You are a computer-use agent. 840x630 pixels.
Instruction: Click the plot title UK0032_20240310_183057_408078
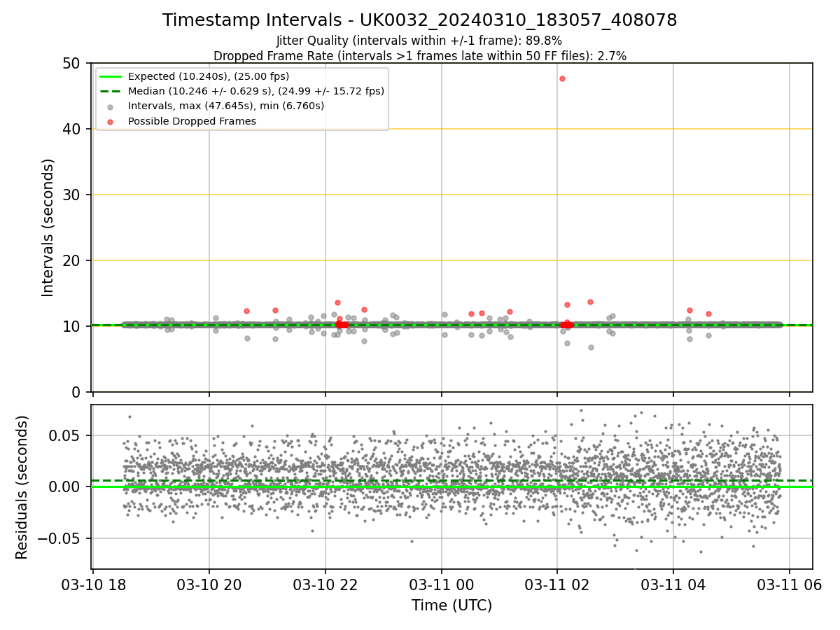click(x=420, y=20)
